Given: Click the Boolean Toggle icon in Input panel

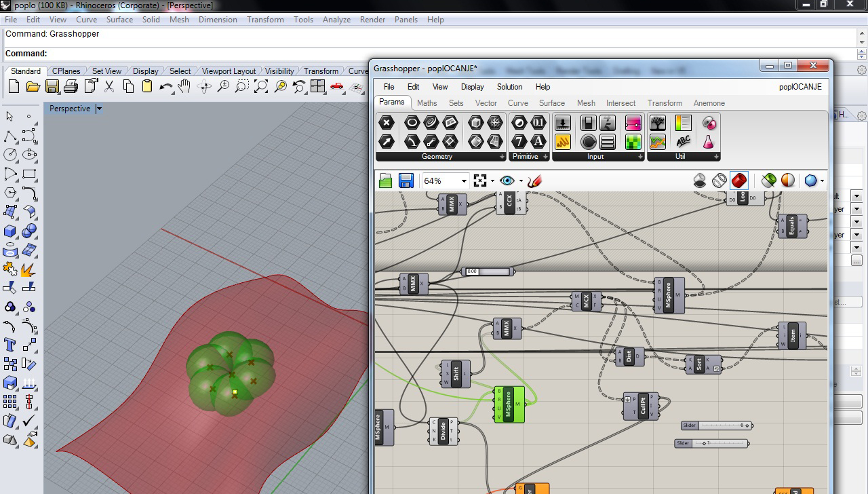Looking at the screenshot, I should tap(589, 123).
